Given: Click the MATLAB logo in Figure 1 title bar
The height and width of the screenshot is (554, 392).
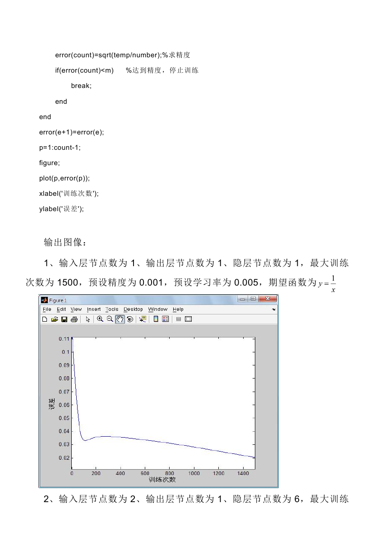Looking at the screenshot, I should (x=45, y=300).
